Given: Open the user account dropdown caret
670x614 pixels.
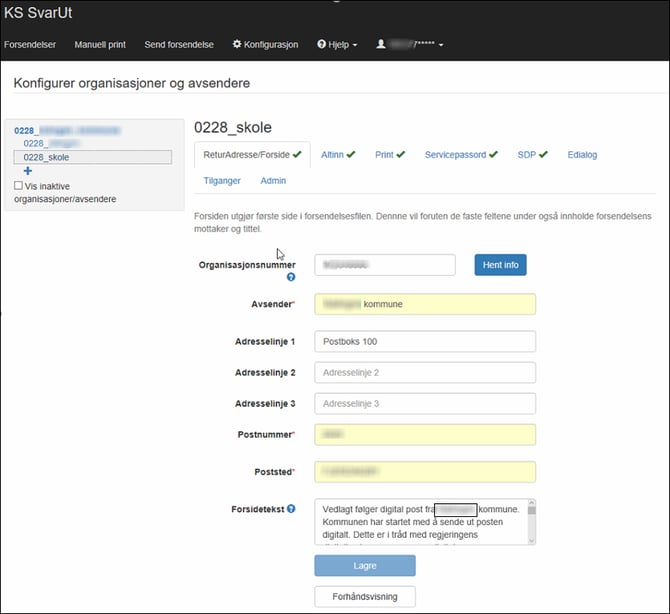Looking at the screenshot, I should (x=441, y=45).
